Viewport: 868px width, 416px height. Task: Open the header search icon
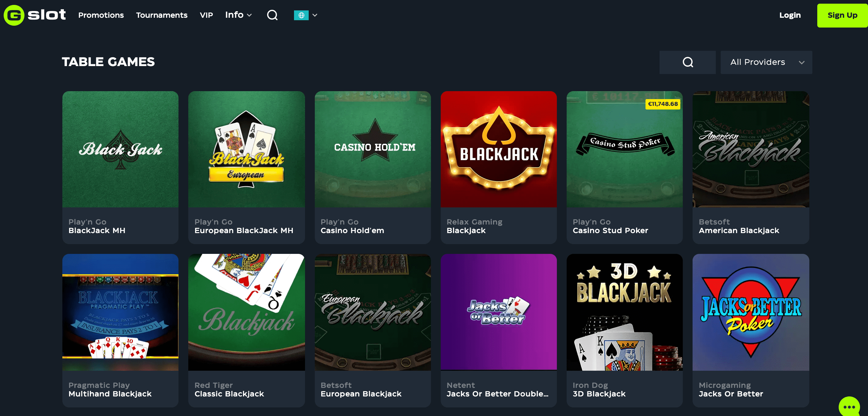pos(272,15)
